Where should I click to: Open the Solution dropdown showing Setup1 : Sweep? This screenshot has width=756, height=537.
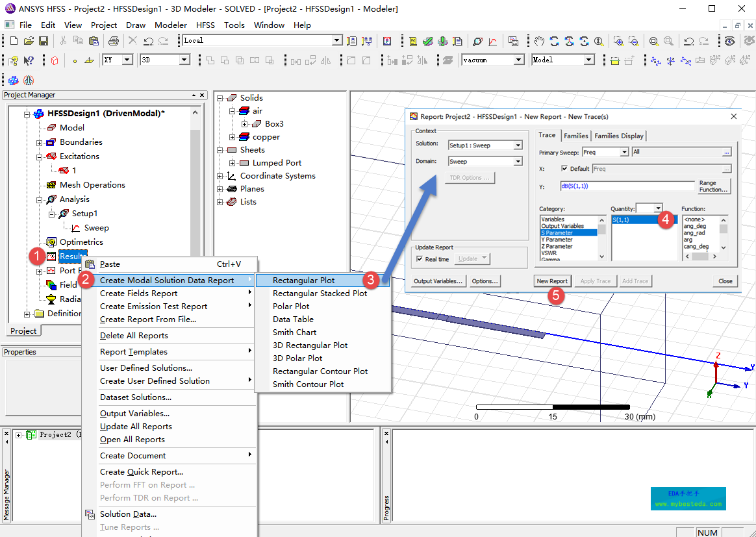[x=518, y=145]
